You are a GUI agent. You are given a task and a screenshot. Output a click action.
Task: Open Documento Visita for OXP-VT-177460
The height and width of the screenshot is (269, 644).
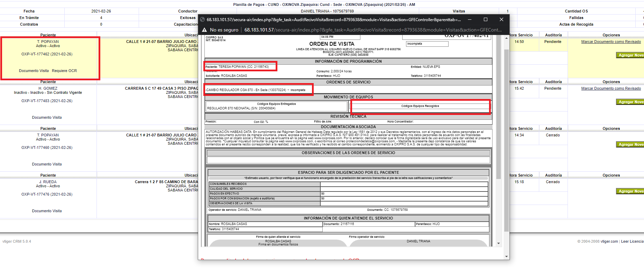(x=47, y=164)
